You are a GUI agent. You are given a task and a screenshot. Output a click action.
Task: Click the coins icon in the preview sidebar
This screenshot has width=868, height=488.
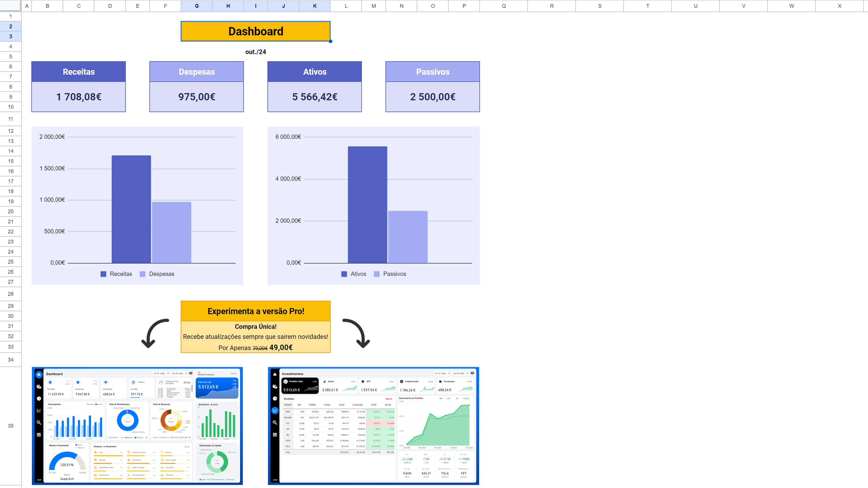(x=39, y=387)
